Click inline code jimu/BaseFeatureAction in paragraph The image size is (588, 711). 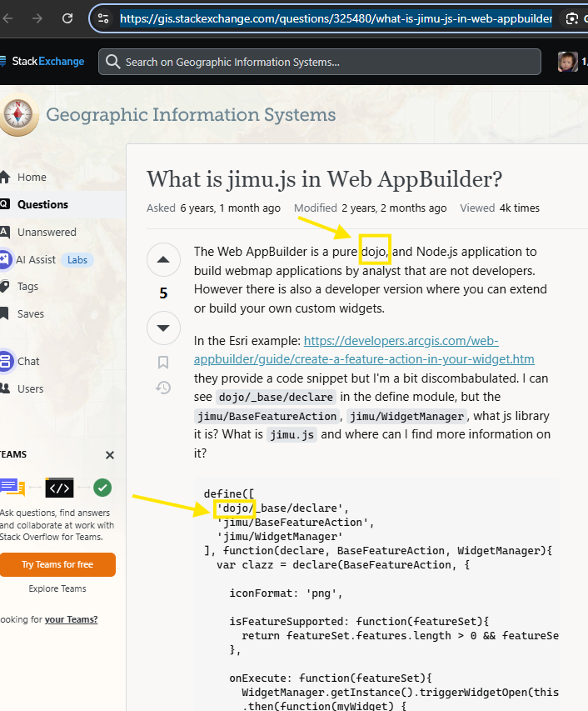pos(267,416)
